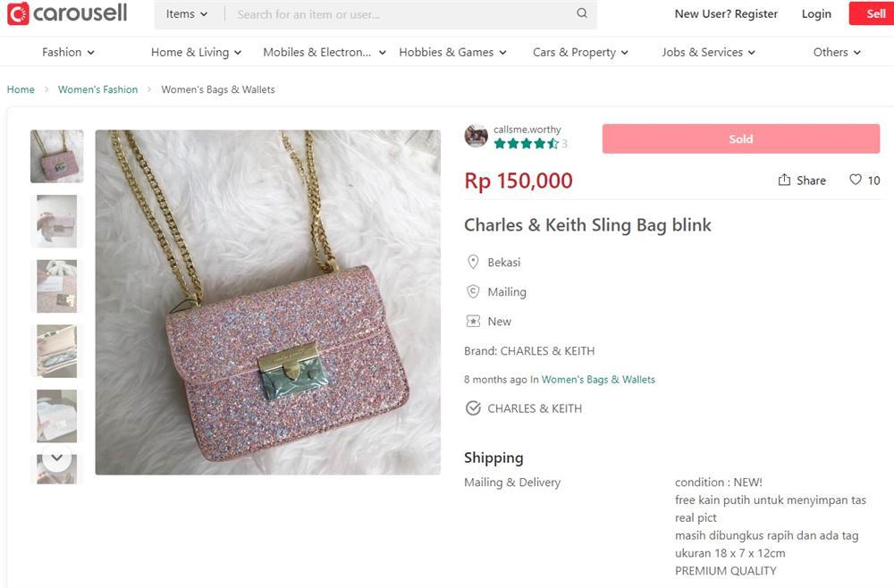The image size is (894, 588).
Task: Expand the Fashion category menu
Action: point(68,52)
